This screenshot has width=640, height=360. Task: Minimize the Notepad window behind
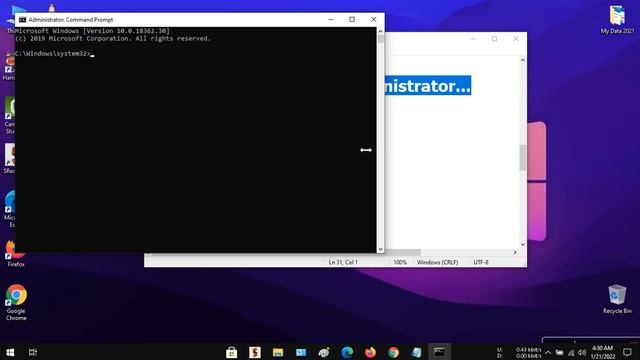(x=473, y=39)
